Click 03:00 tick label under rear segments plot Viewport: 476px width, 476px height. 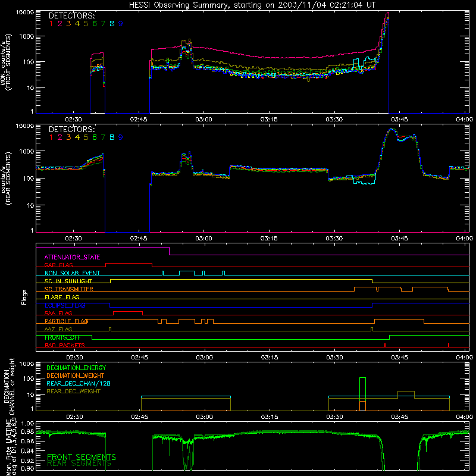coord(203,239)
